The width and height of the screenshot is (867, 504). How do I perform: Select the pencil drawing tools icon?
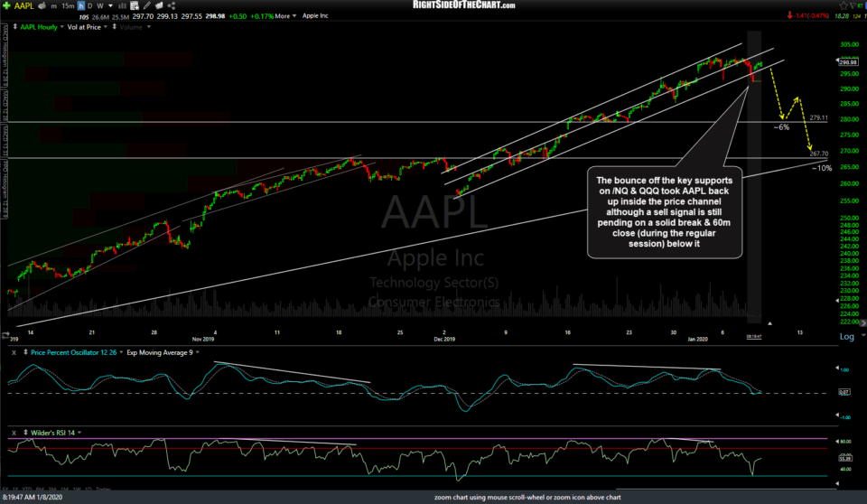[x=146, y=5]
